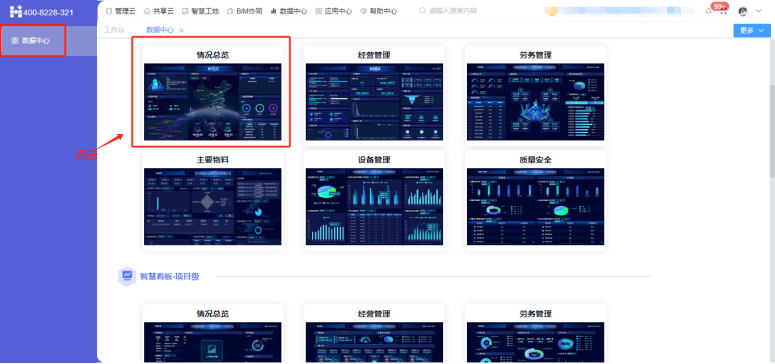Open the BIM协同 module
Image resolution: width=775 pixels, height=364 pixels.
click(244, 11)
